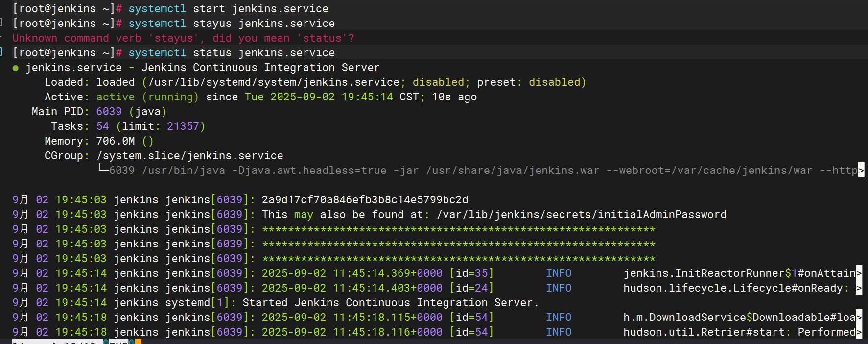Click the '-Djava.awt.headless=true' argument
This screenshot has height=344, width=868.
click(309, 171)
